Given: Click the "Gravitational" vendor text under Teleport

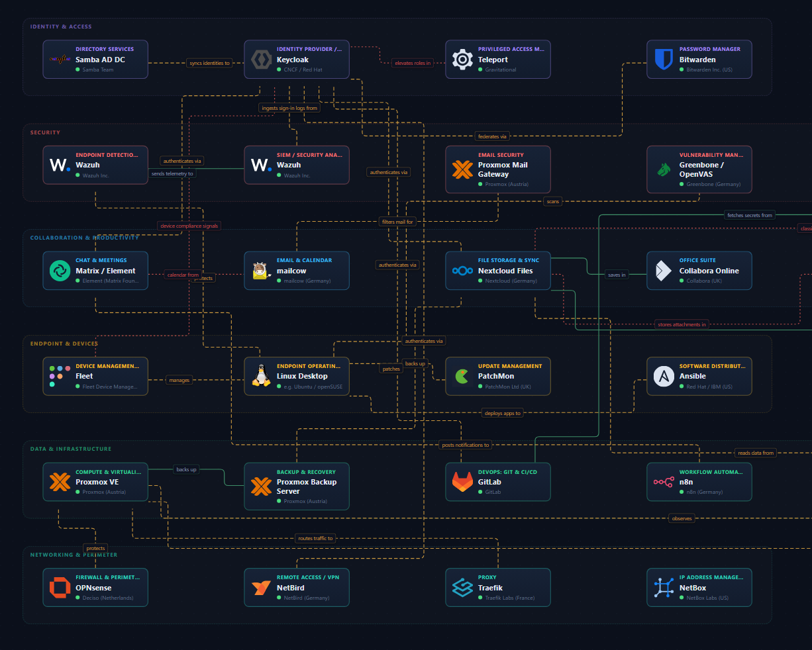Looking at the screenshot, I should 501,70.
